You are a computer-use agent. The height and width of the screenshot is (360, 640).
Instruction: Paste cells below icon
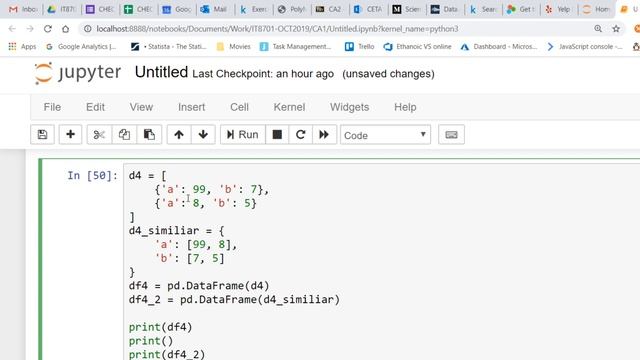coord(149,135)
